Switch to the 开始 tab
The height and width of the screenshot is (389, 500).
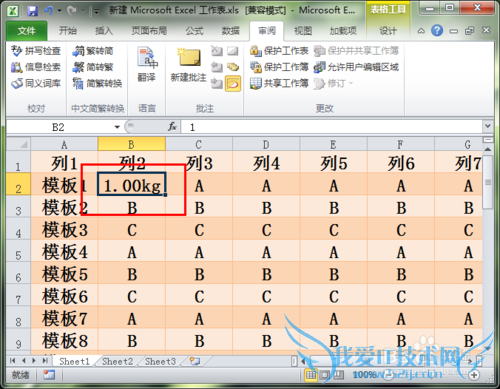tap(68, 31)
